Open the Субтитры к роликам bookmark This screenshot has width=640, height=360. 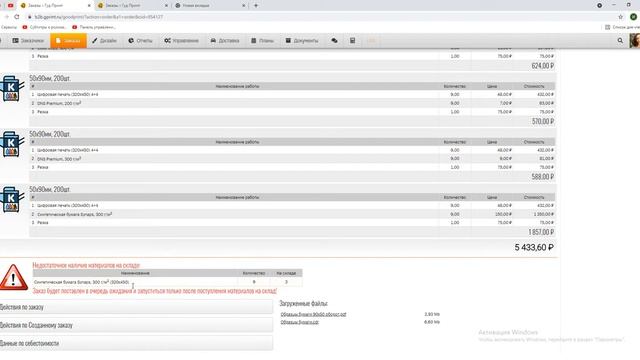point(44,27)
